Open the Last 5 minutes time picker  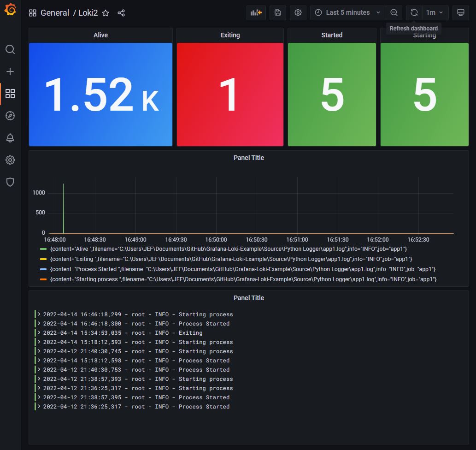(347, 12)
